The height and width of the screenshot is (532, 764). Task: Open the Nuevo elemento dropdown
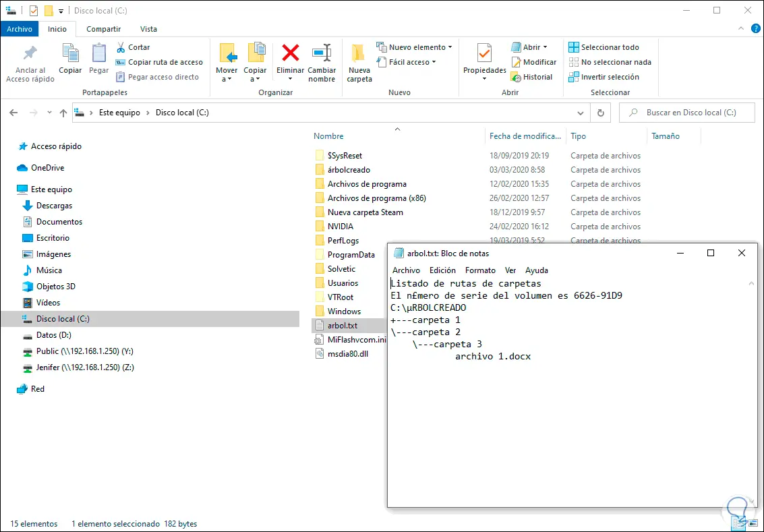coord(415,47)
